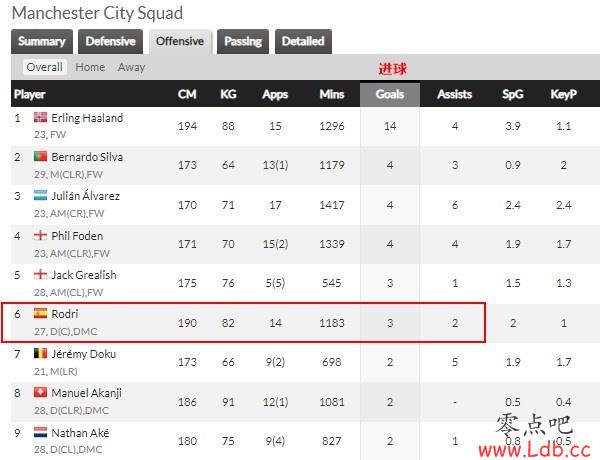The image size is (600, 460).
Task: Click the Spain flag beside Rodri
Action: 40,313
